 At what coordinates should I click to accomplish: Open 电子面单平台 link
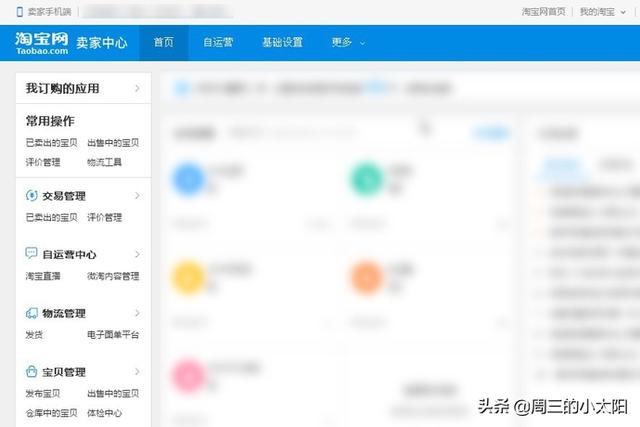[113, 335]
